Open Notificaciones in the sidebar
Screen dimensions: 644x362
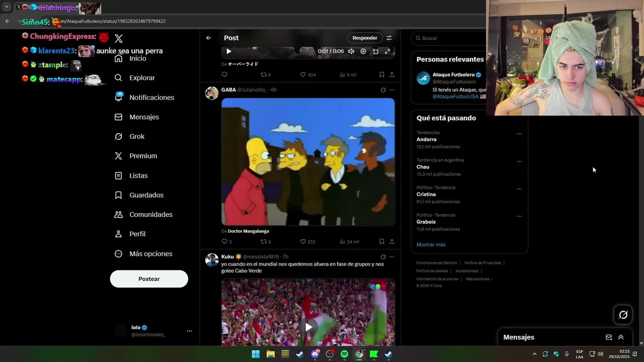(x=144, y=98)
